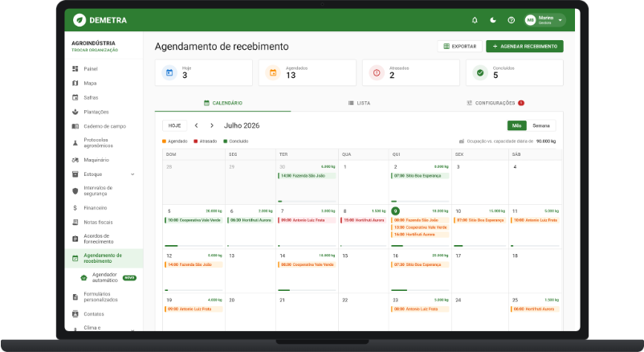
Task: Expand the Estoque sidebar menu
Action: pyautogui.click(x=104, y=174)
